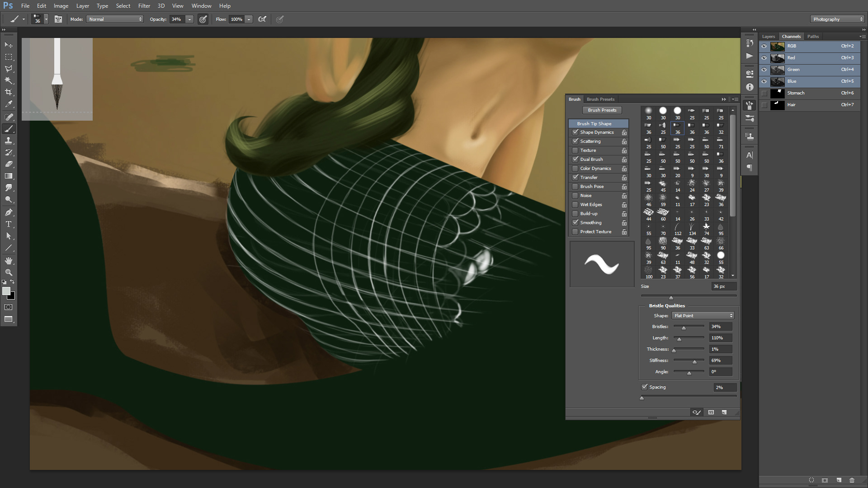Select the Hand tool

click(x=9, y=261)
